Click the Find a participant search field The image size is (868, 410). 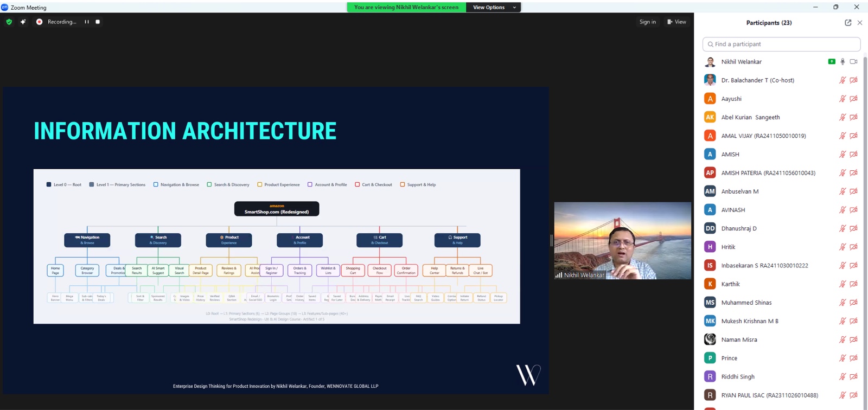point(781,44)
